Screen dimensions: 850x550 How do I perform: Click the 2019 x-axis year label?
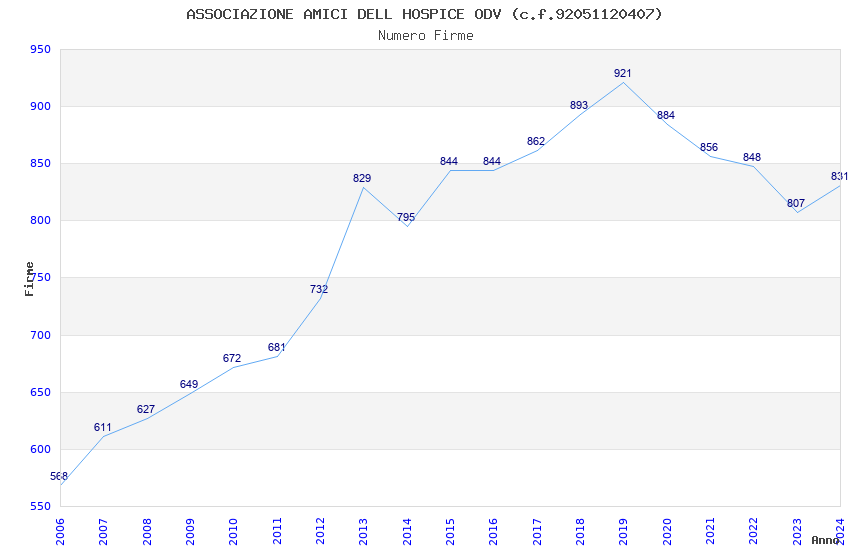(x=623, y=532)
